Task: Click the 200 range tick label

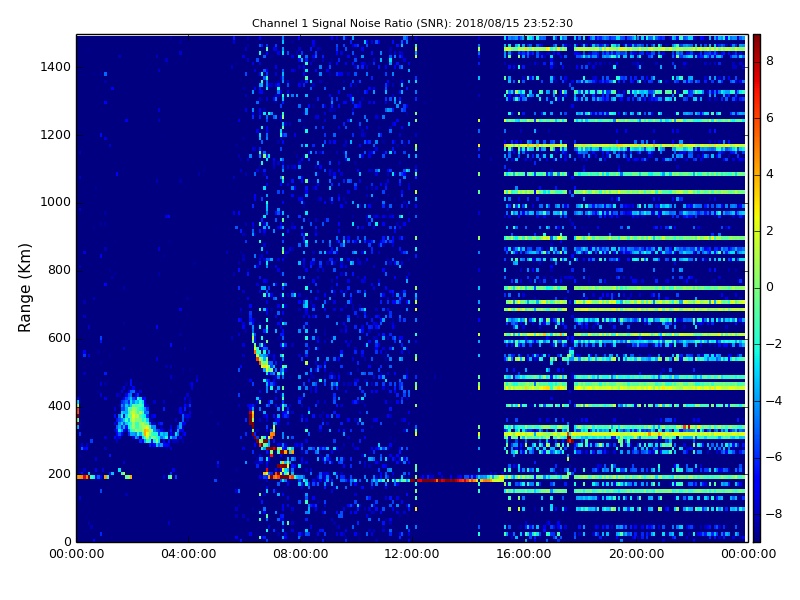Action: click(x=59, y=474)
